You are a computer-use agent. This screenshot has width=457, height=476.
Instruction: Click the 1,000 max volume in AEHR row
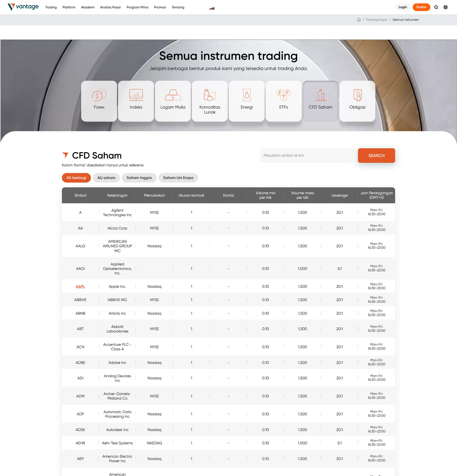click(302, 443)
